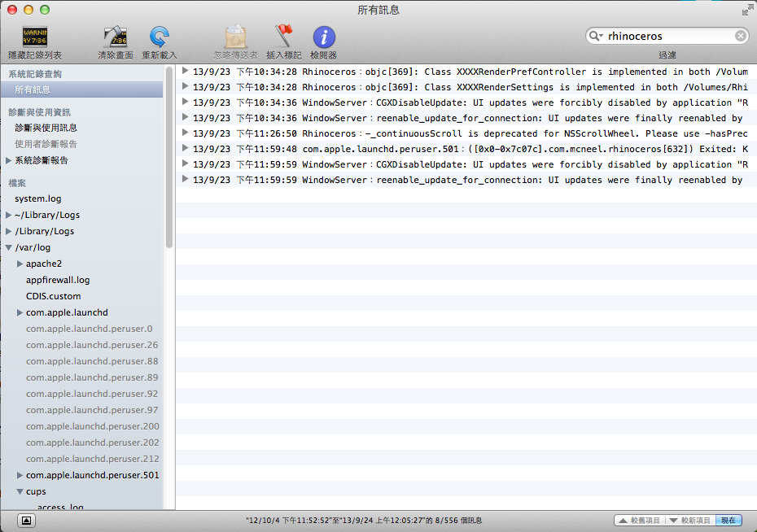The height and width of the screenshot is (532, 757).
Task: Click the 8/556 message count status text
Action: [x=364, y=521]
